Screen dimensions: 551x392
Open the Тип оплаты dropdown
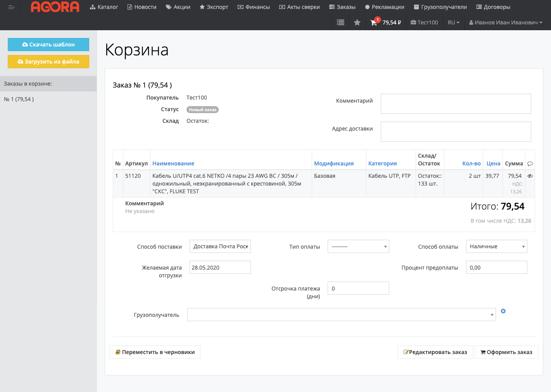pyautogui.click(x=358, y=246)
